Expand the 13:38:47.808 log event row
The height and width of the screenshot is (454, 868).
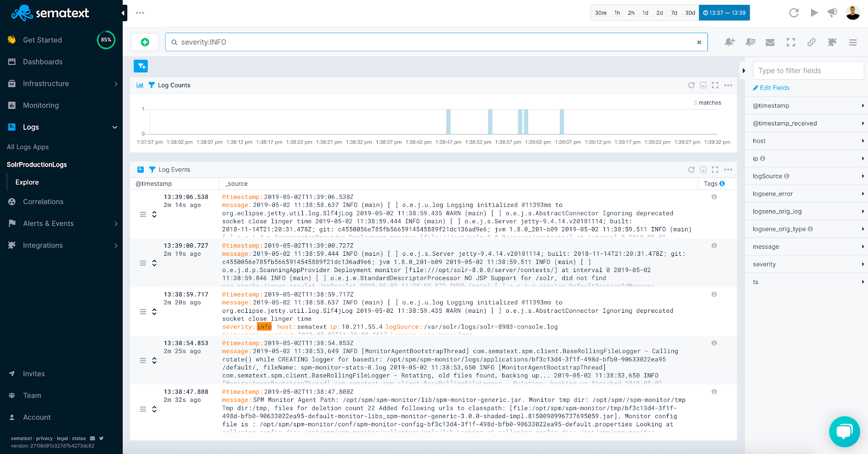coord(154,409)
